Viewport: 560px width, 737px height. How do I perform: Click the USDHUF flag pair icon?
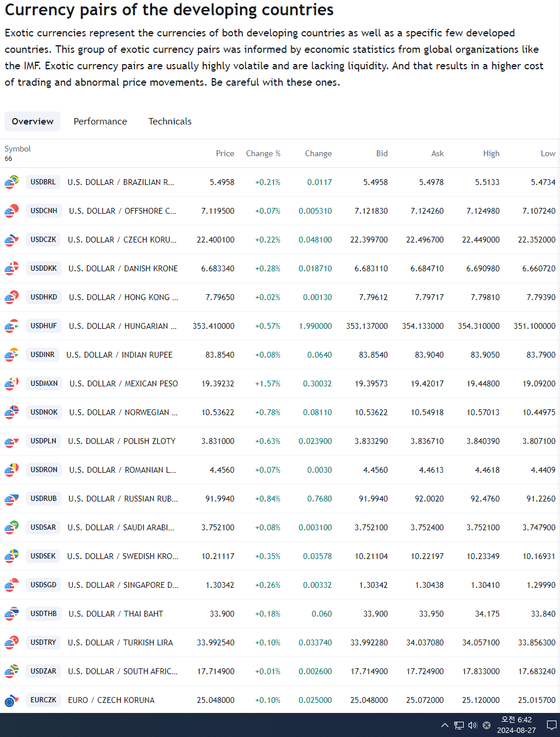click(x=12, y=326)
